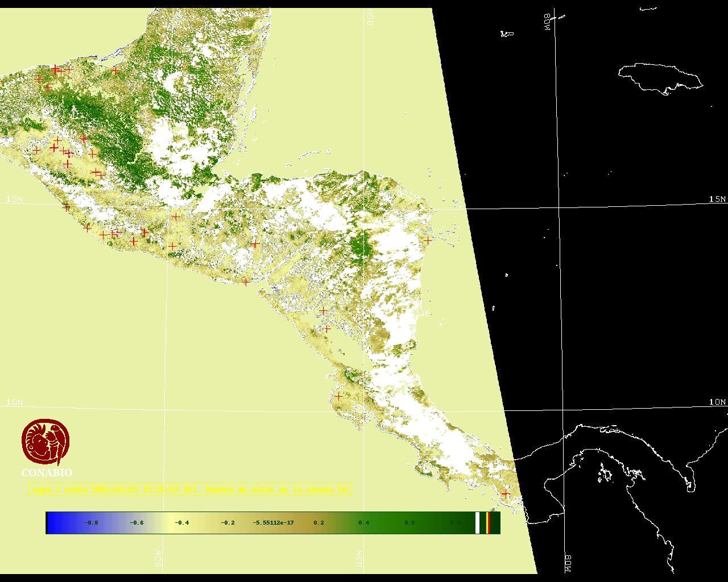This screenshot has height=582, width=728.
Task: Click the -0.4 value on the color bar
Action: (x=182, y=523)
